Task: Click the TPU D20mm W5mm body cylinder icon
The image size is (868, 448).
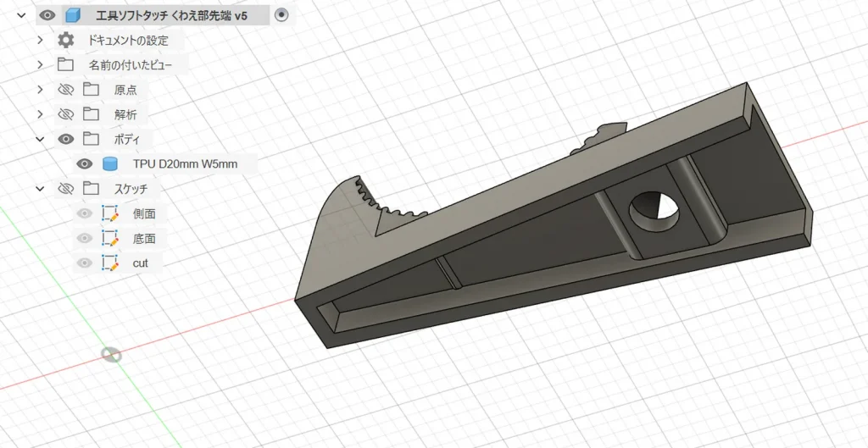Action: point(109,163)
